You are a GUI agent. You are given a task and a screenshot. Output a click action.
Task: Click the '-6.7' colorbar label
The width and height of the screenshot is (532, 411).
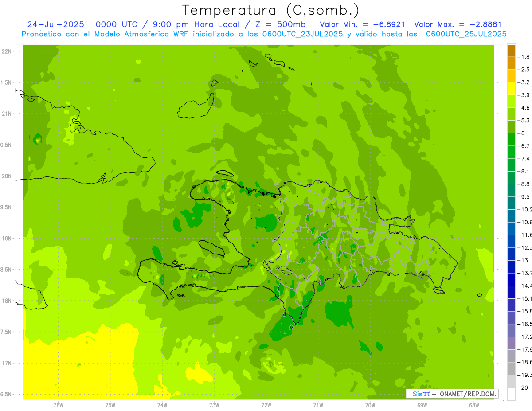coord(524,146)
